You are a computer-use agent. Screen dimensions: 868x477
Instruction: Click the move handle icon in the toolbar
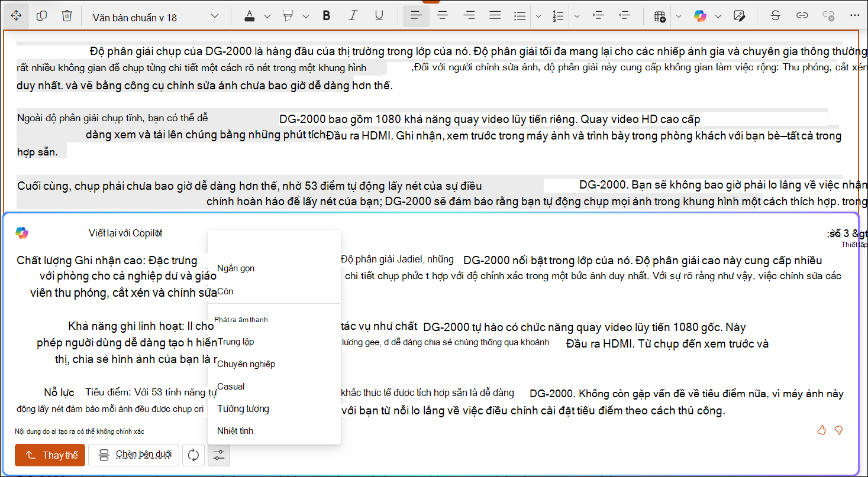16,16
